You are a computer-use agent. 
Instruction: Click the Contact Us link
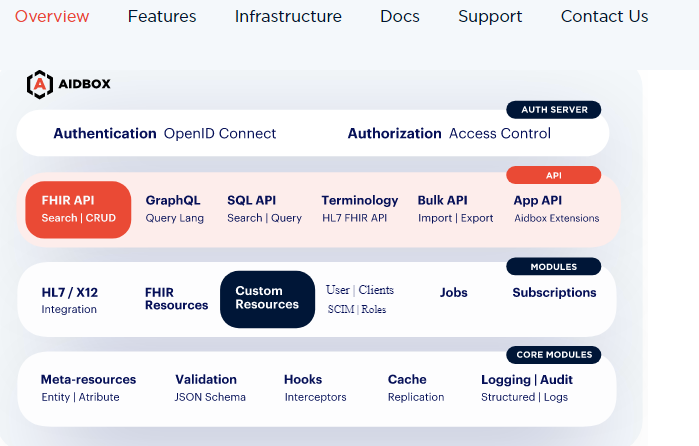click(604, 16)
